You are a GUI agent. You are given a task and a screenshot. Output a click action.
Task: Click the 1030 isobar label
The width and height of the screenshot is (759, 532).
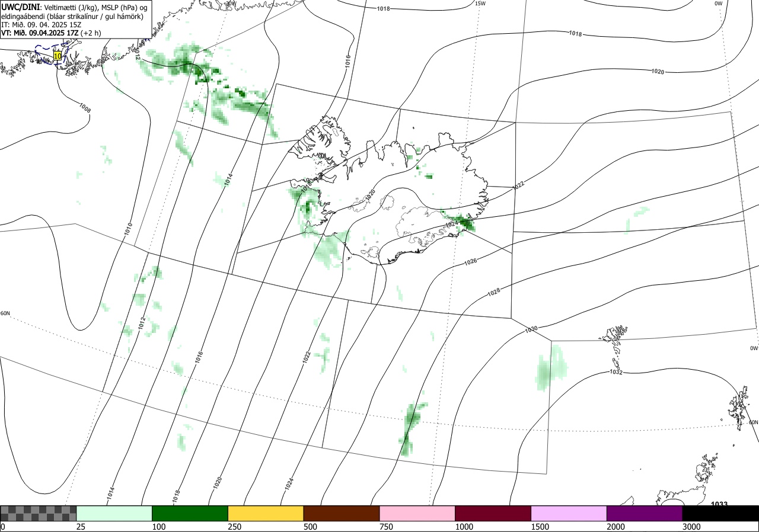tap(531, 329)
